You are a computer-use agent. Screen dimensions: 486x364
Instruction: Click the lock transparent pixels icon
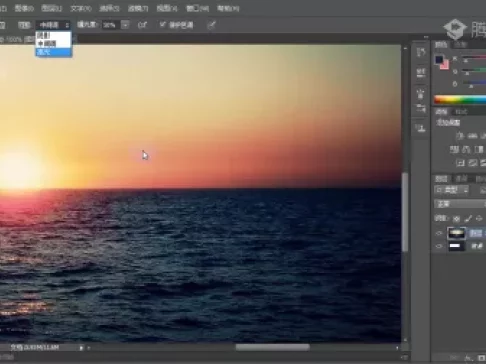[x=456, y=219]
